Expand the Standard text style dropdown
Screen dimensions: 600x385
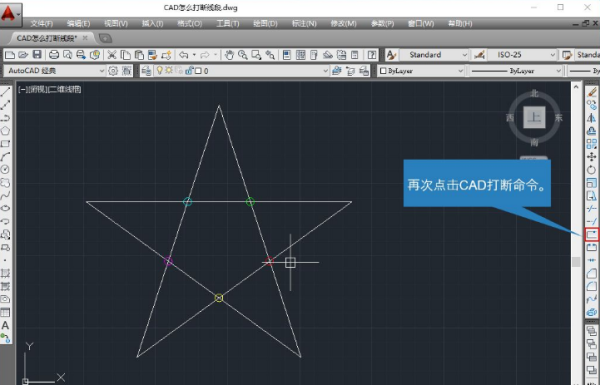pyautogui.click(x=434, y=55)
